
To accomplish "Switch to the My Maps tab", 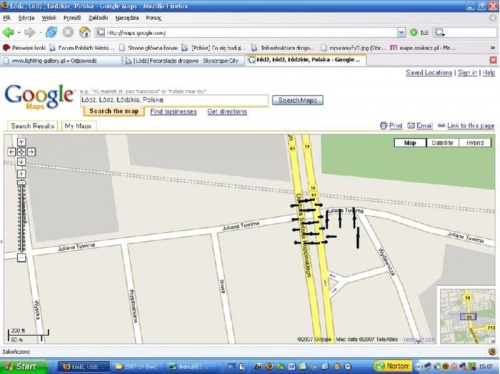I will (78, 126).
